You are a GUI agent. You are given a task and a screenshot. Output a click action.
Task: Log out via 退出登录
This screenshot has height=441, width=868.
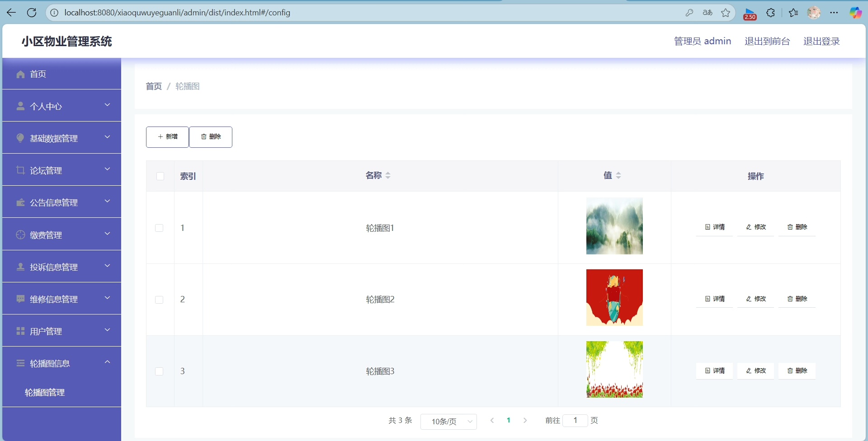click(821, 41)
